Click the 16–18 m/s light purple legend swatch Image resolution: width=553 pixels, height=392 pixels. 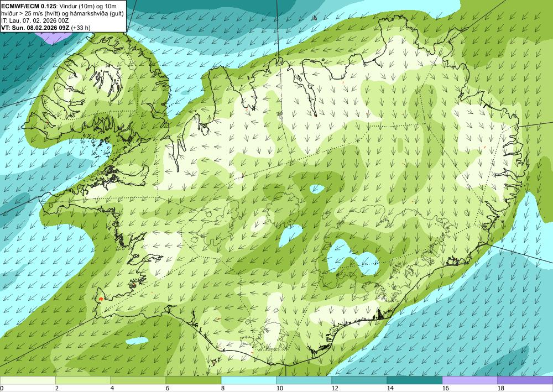pos(469,380)
